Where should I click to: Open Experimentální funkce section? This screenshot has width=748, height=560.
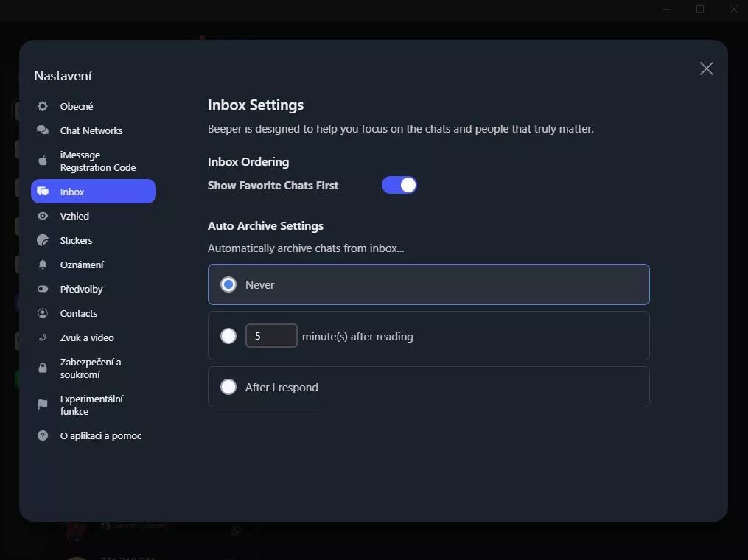tap(94, 405)
